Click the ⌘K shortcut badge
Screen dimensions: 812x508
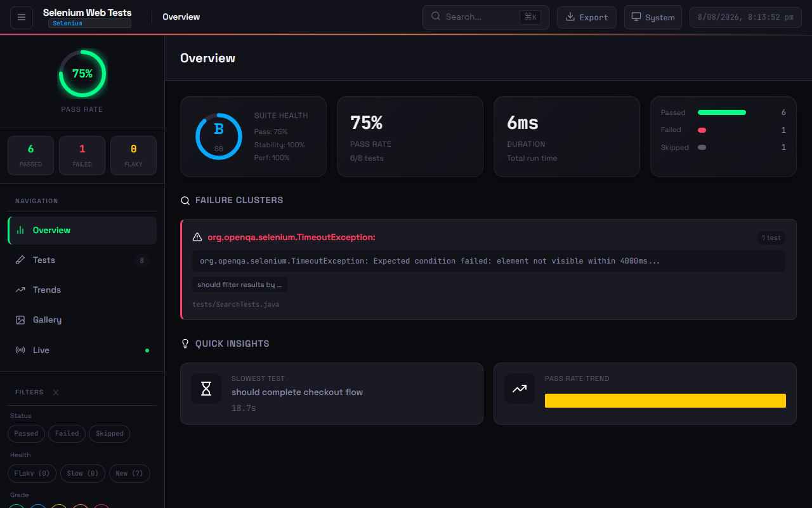click(x=530, y=17)
